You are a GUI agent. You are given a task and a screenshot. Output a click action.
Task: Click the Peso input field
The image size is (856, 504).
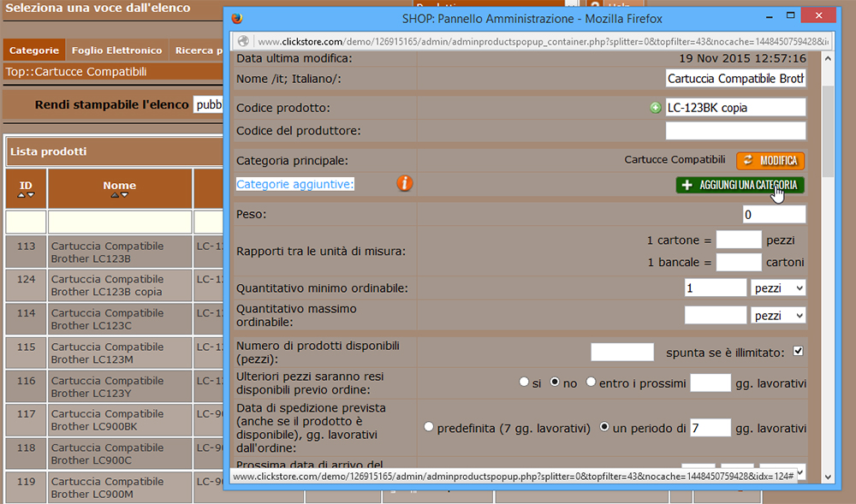click(774, 215)
